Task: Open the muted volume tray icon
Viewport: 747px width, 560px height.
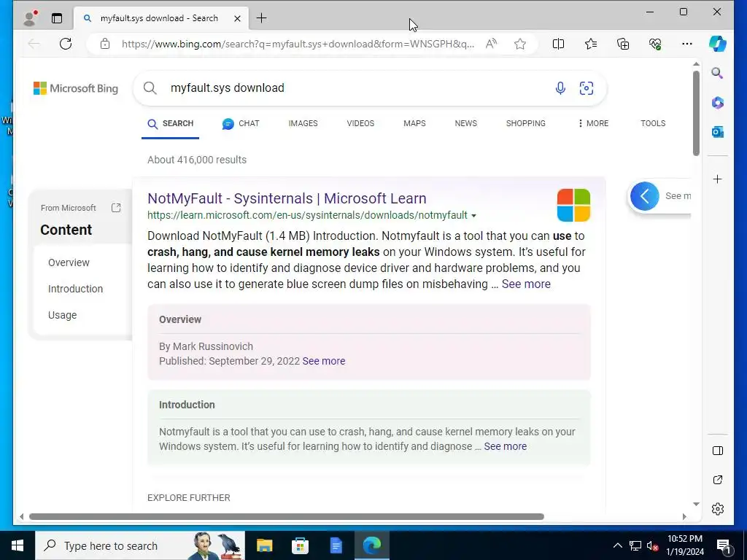Action: pyautogui.click(x=651, y=545)
